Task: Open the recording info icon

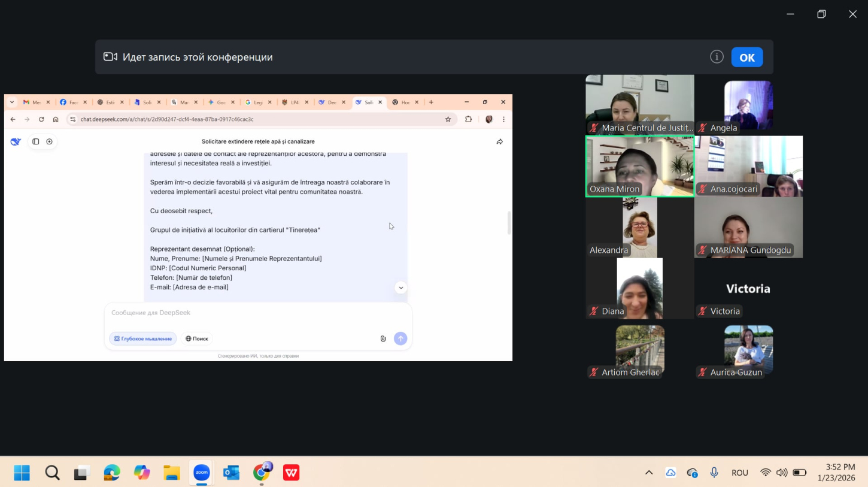Action: pyautogui.click(x=717, y=57)
